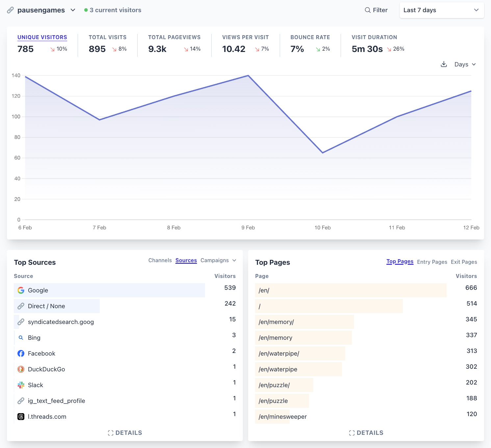Select the Total Visits metric
Image resolution: width=491 pixels, height=448 pixels.
108,44
